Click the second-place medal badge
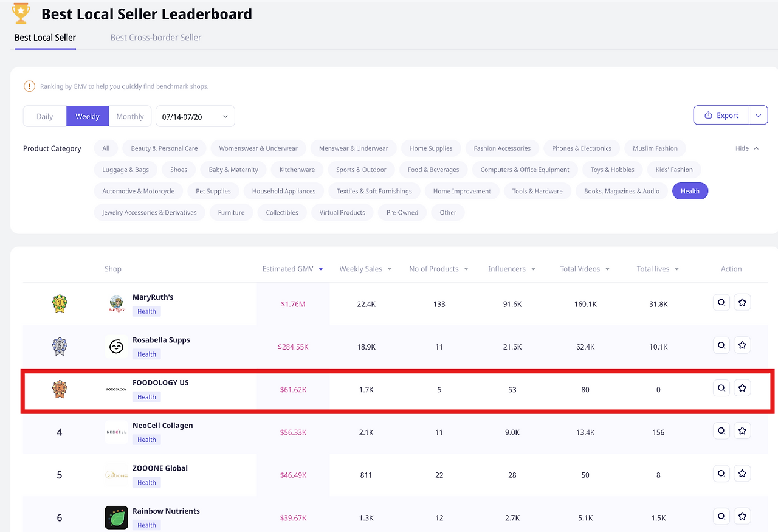 click(x=60, y=347)
